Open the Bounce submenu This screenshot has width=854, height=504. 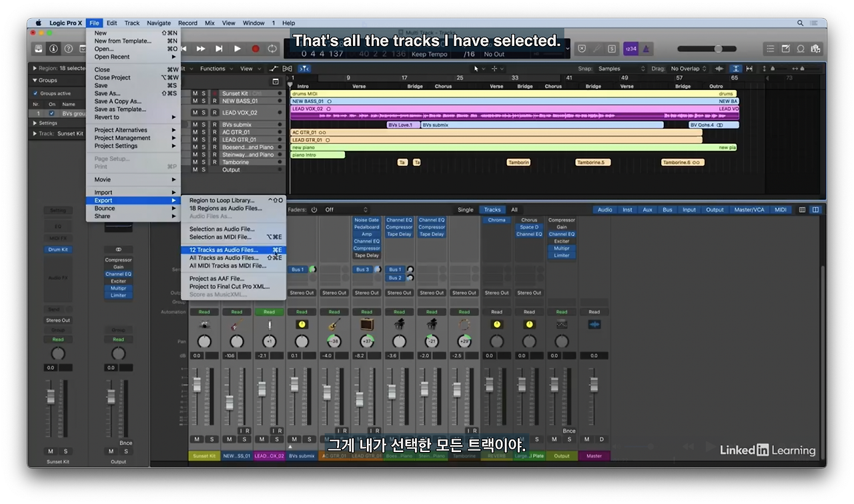pos(133,208)
